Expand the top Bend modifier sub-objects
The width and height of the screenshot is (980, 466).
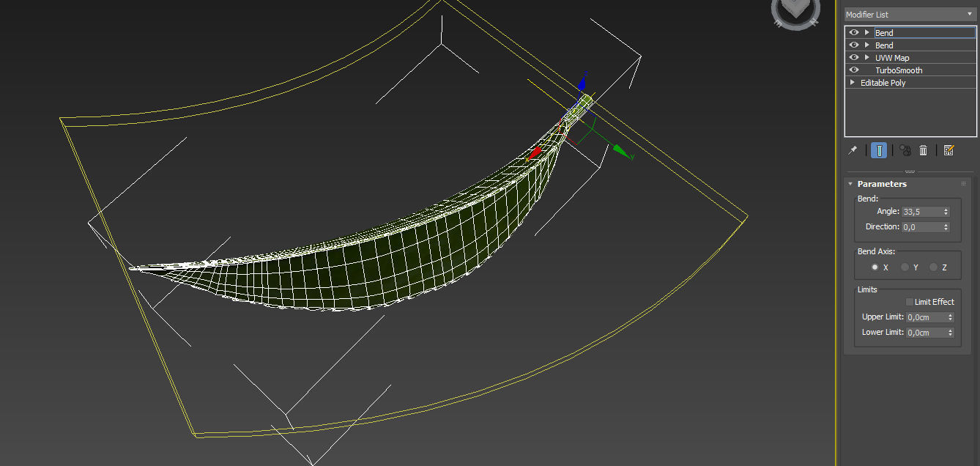pos(866,32)
